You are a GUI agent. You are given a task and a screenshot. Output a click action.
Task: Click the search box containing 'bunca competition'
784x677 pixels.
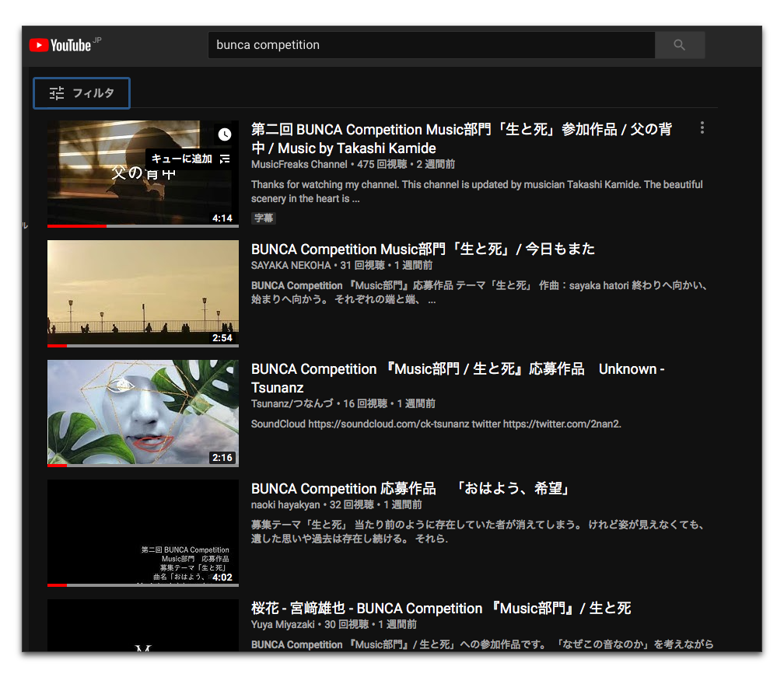[x=432, y=45]
